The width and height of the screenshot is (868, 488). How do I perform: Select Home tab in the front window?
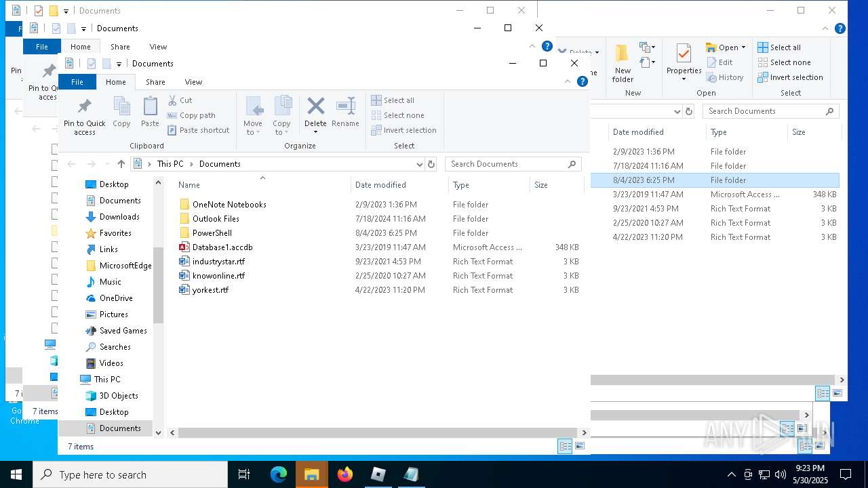pyautogui.click(x=115, y=81)
